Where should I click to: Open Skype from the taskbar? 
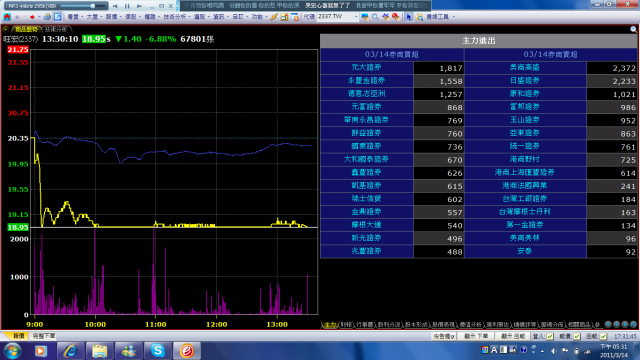coord(158,351)
